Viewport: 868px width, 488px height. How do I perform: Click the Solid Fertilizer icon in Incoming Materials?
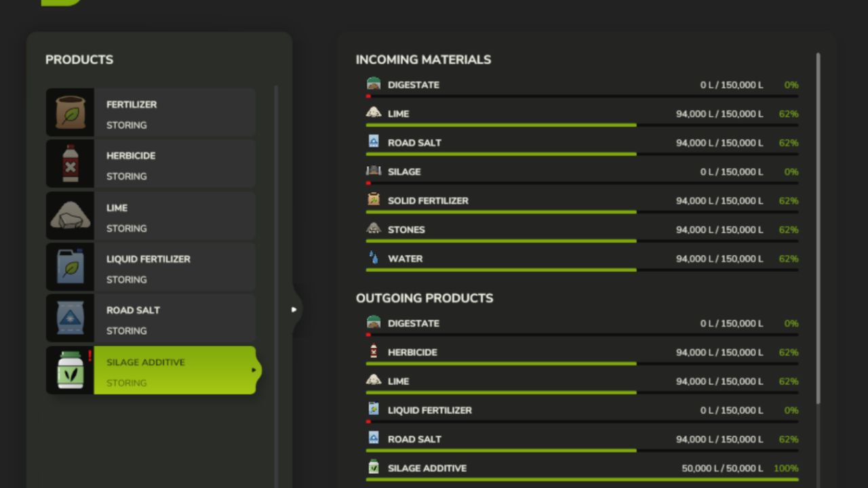click(x=373, y=200)
